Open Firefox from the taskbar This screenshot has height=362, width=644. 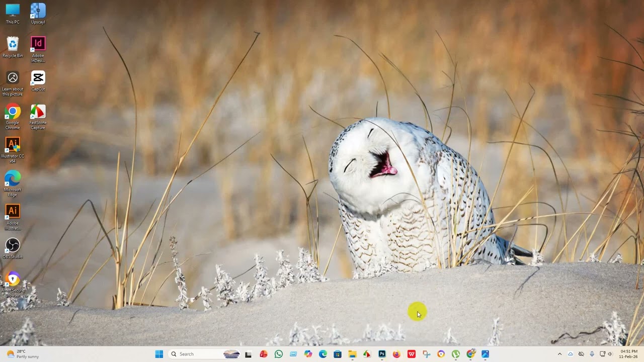(396, 354)
